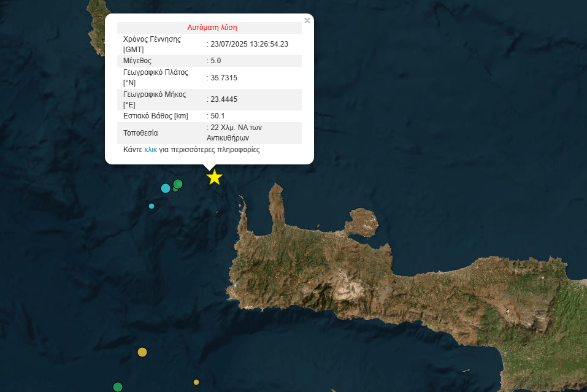
Task: Click the location text '22 Χλμ. ΝΑ των Αντικυθήρων'
Action: click(x=234, y=133)
